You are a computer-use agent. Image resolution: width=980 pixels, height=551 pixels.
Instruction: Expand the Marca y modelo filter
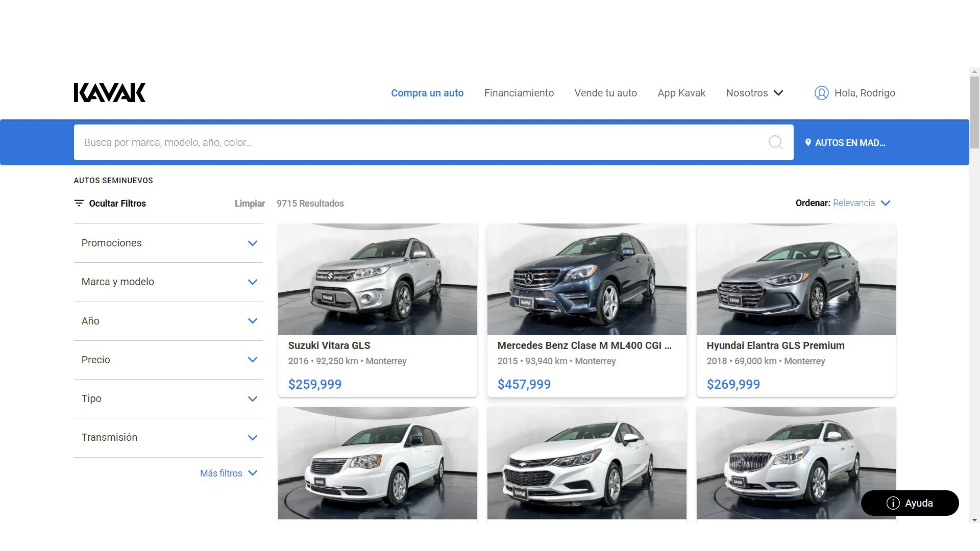pyautogui.click(x=168, y=282)
